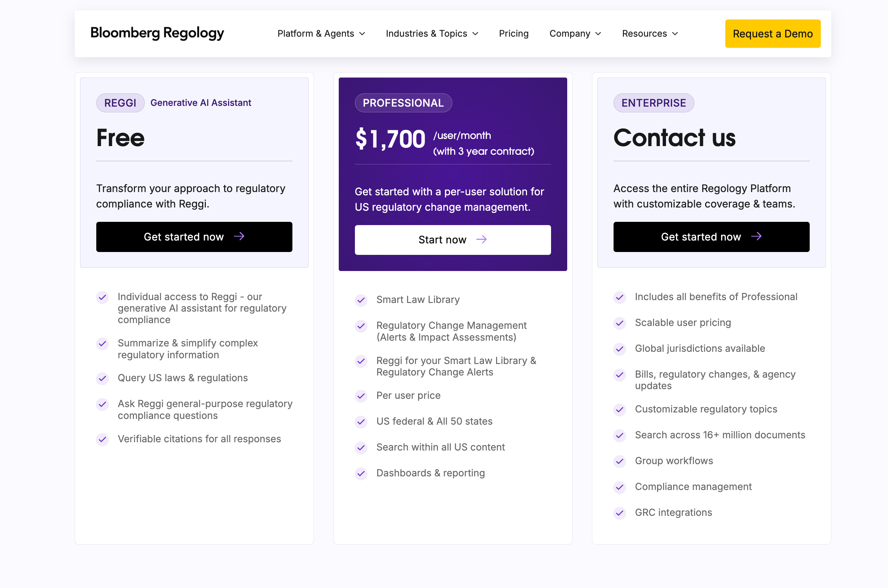Screen dimensions: 888x588
Task: Click 'Smart Law Library' feature text
Action: 418,300
